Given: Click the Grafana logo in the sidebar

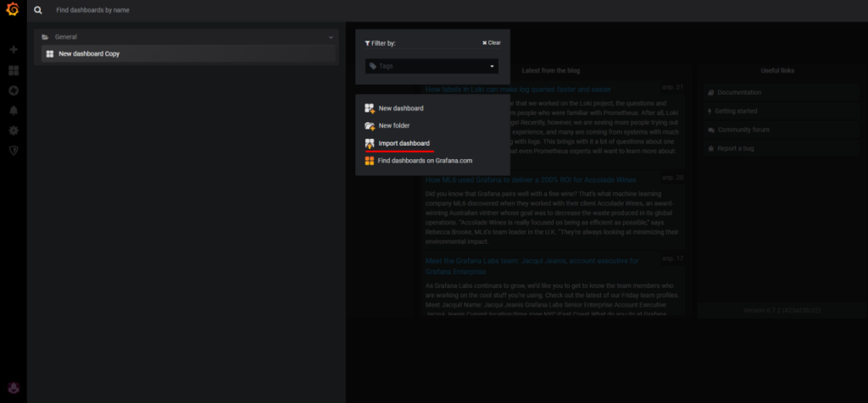Looking at the screenshot, I should (x=13, y=11).
